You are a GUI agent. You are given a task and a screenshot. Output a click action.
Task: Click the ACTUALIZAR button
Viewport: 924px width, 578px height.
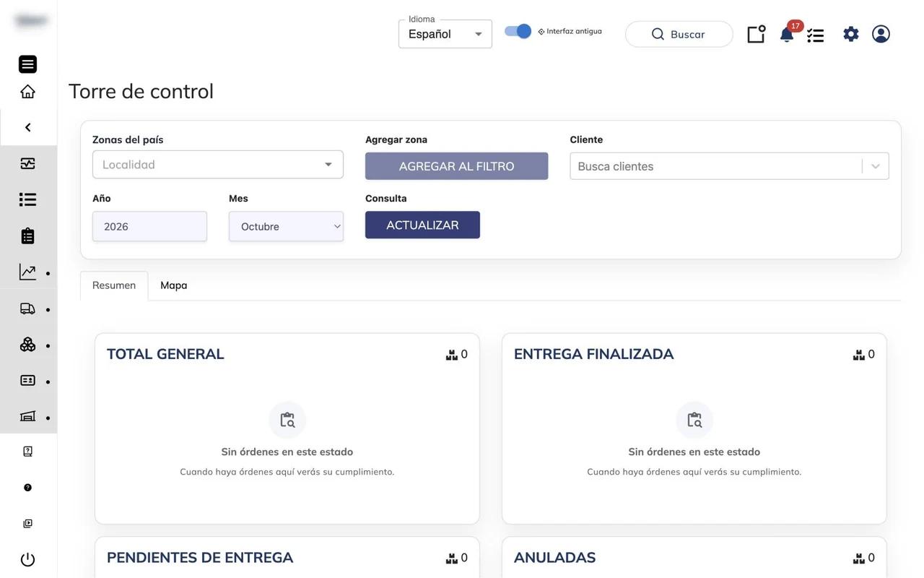click(422, 225)
